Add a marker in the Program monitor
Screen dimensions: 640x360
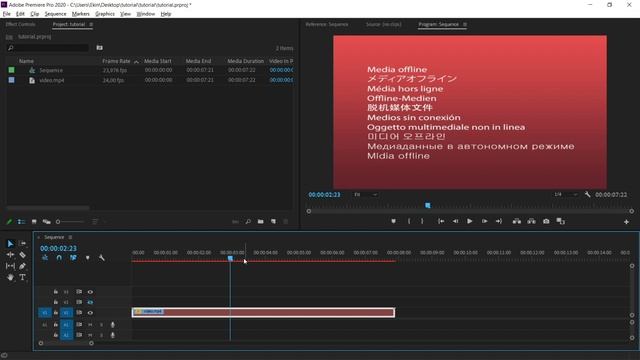(x=393, y=221)
